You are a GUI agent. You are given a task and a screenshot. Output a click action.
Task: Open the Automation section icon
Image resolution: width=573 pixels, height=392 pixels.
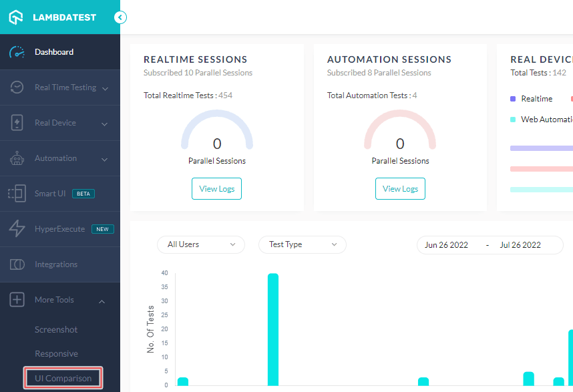pos(15,158)
